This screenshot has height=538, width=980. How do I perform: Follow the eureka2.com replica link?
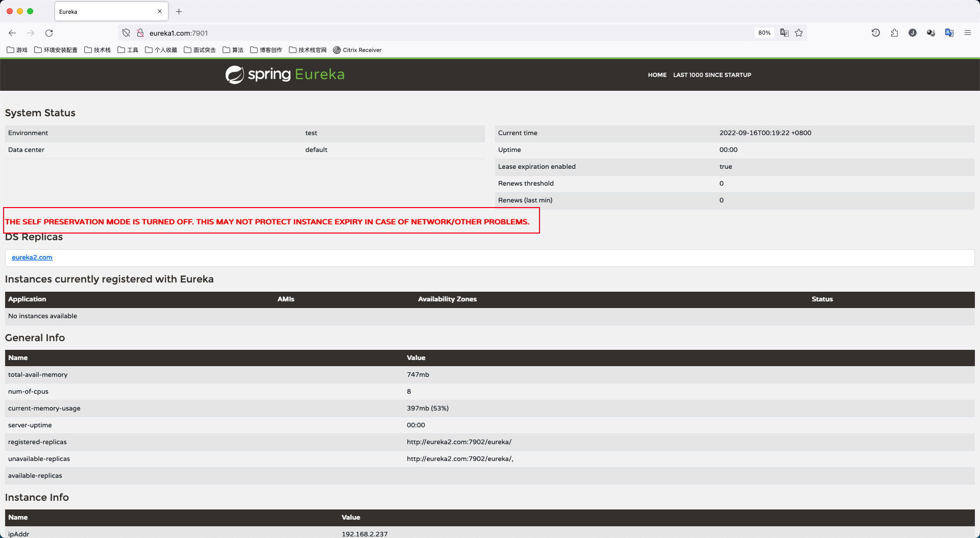tap(32, 258)
